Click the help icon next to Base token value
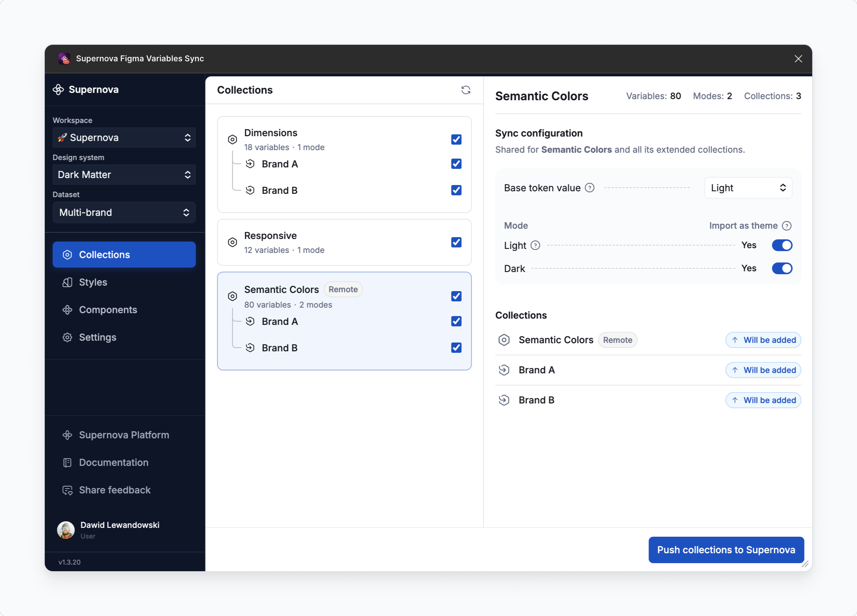This screenshot has width=857, height=616. point(589,188)
